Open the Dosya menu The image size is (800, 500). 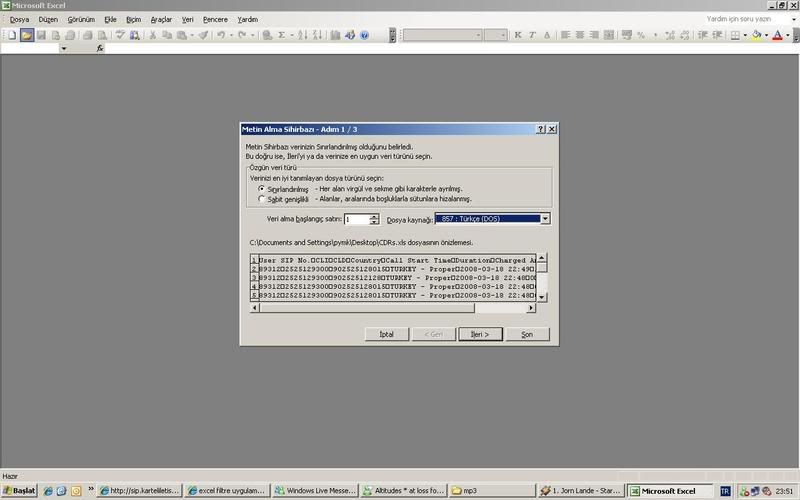(x=19, y=19)
